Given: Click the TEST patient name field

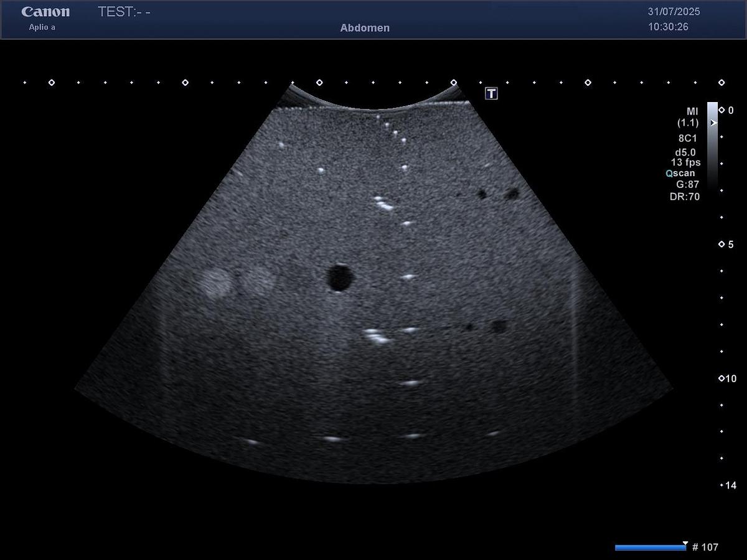Looking at the screenshot, I should pyautogui.click(x=125, y=12).
